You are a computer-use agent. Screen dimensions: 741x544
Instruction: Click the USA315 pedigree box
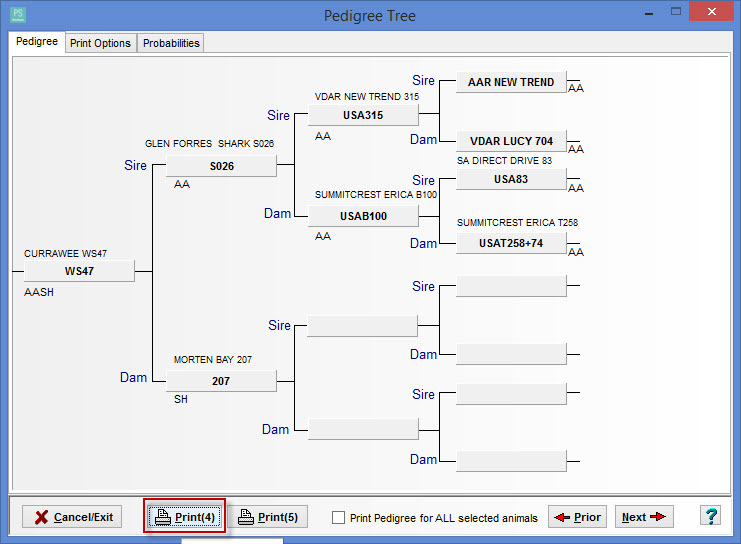(x=363, y=115)
